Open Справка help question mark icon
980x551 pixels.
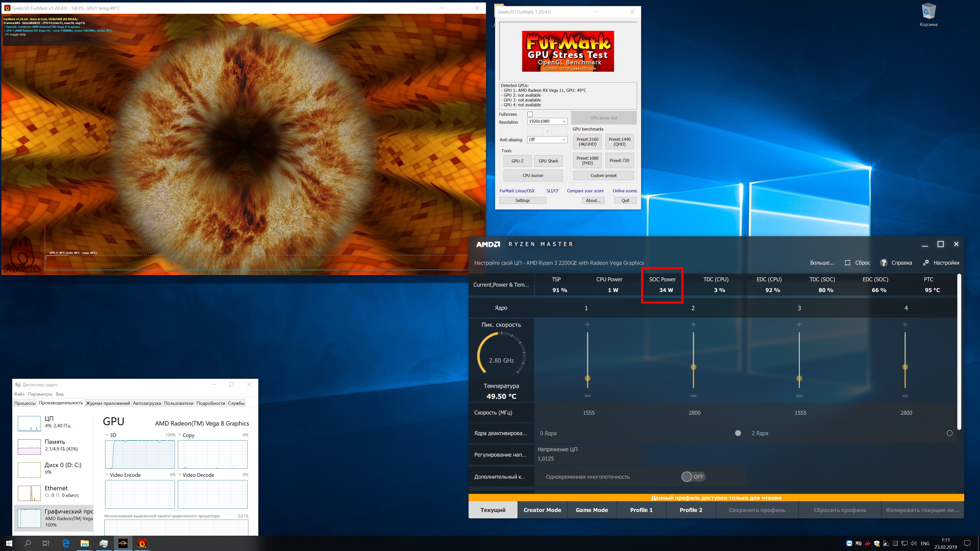click(884, 263)
